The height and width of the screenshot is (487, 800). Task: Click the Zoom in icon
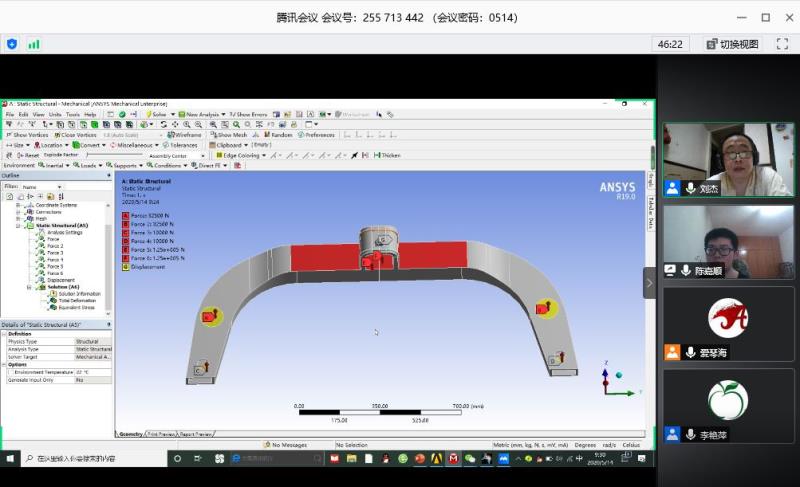pos(187,124)
